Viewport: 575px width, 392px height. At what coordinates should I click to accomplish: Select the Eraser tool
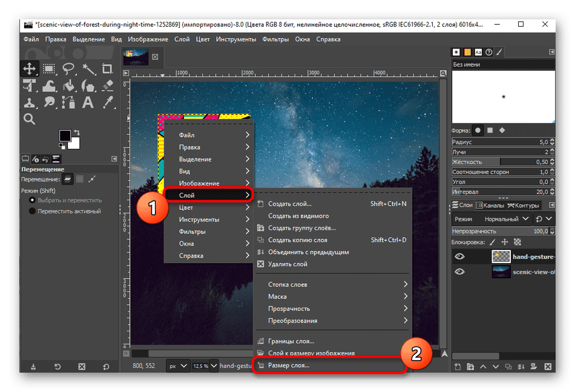click(107, 86)
